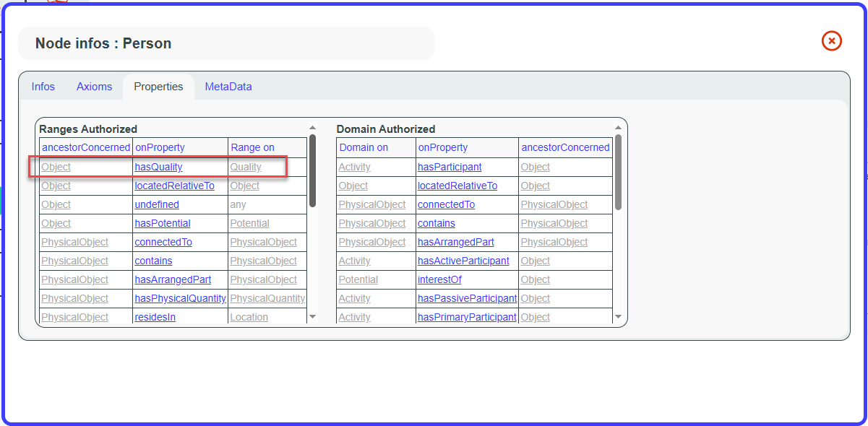Open locatedRelativeTo in Domain Authorized table
Image resolution: width=868 pixels, height=426 pixels.
click(x=457, y=186)
